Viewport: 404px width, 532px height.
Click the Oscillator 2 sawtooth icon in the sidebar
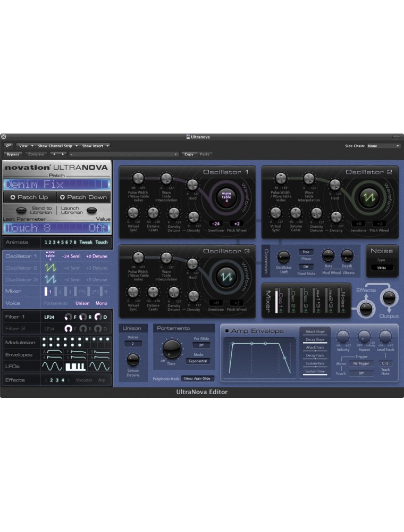(50, 268)
